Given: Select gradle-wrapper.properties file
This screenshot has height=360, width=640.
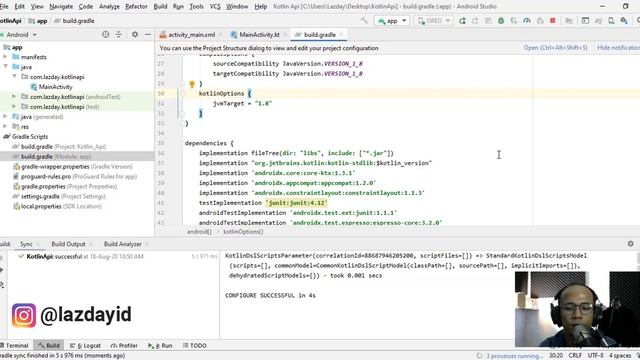Looking at the screenshot, I should [x=73, y=167].
